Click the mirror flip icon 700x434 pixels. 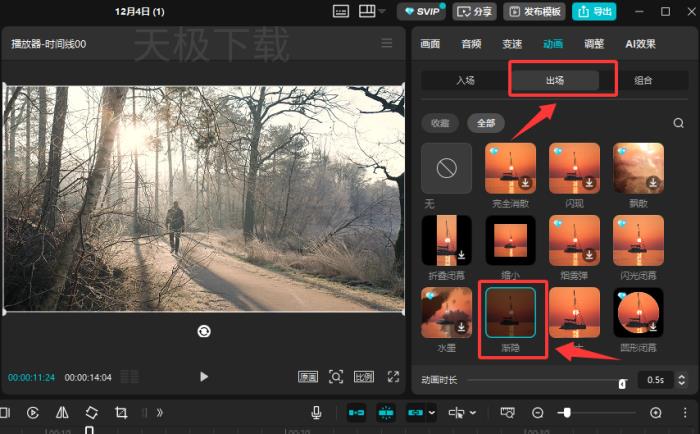[62, 412]
